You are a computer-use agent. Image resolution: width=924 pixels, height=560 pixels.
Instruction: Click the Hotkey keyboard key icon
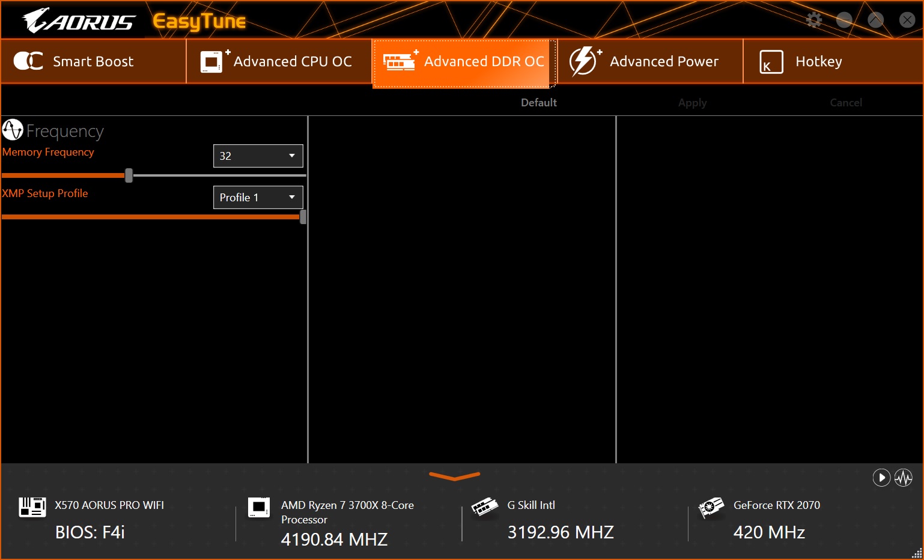(771, 62)
